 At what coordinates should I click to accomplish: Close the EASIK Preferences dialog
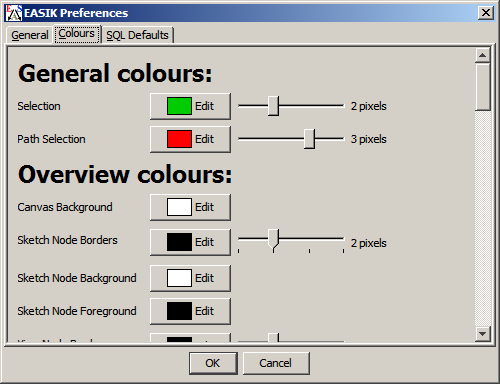(486, 13)
